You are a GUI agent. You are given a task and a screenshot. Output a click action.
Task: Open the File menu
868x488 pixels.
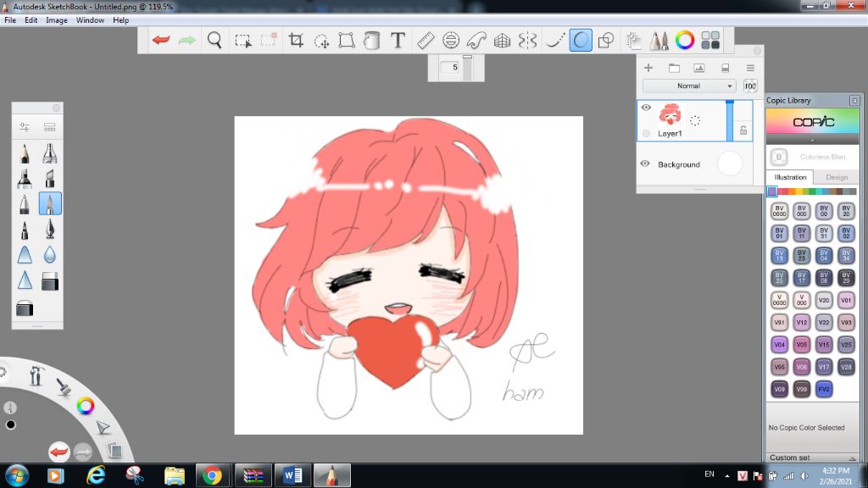point(10,20)
